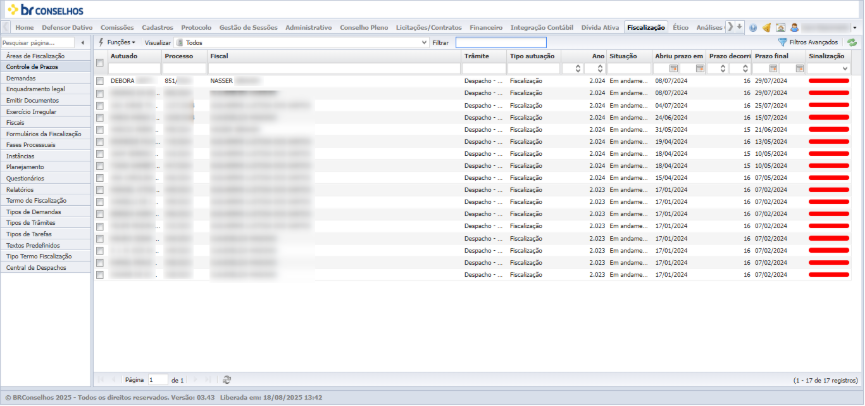This screenshot has width=865, height=406.
Task: Click the second Prazo decorrido spinner
Action: (x=745, y=68)
